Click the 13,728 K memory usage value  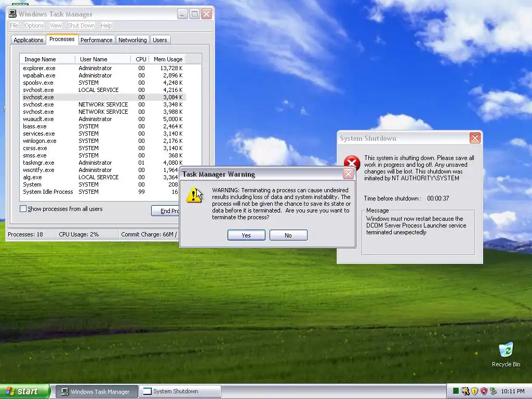171,68
